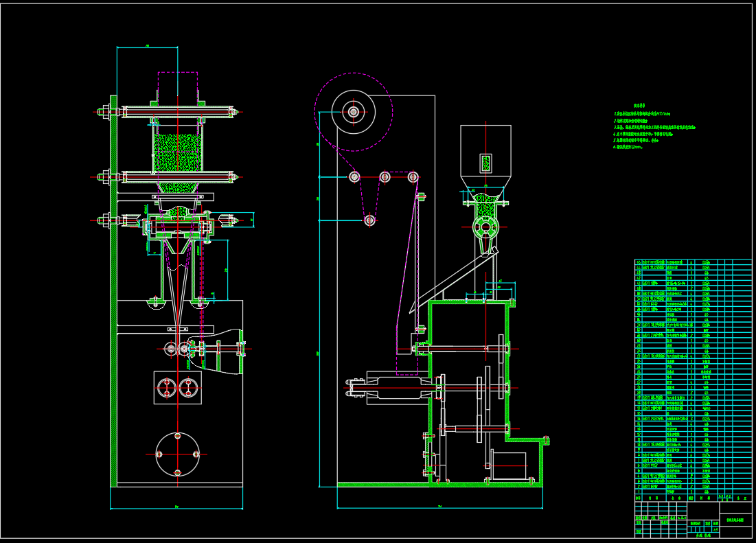Select the left circle in the square plate

click(x=166, y=389)
